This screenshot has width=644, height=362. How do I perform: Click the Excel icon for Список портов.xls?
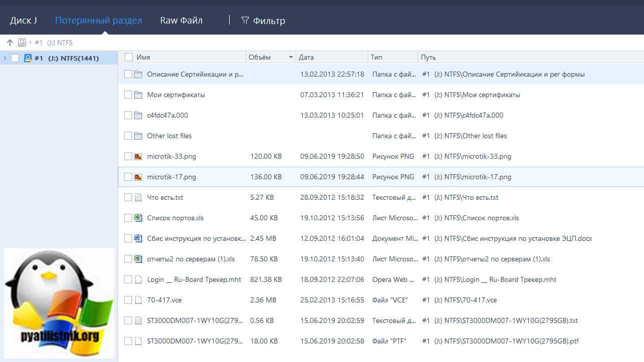coord(139,218)
